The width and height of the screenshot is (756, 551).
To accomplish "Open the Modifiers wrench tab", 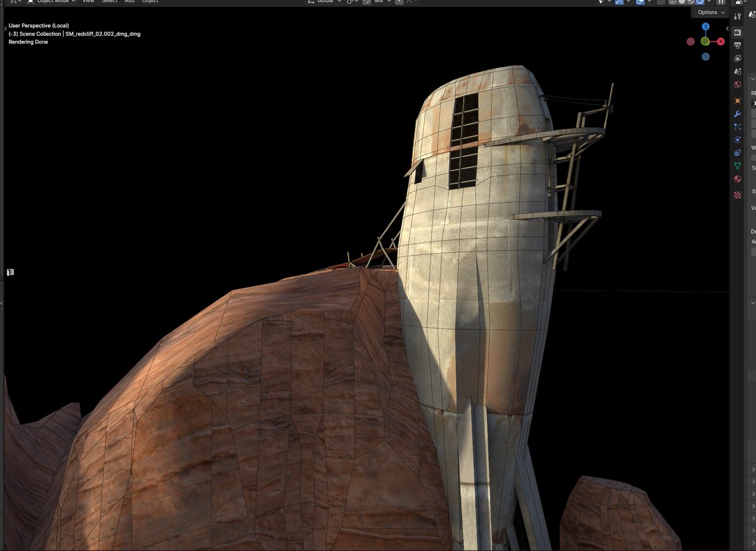I will click(738, 114).
